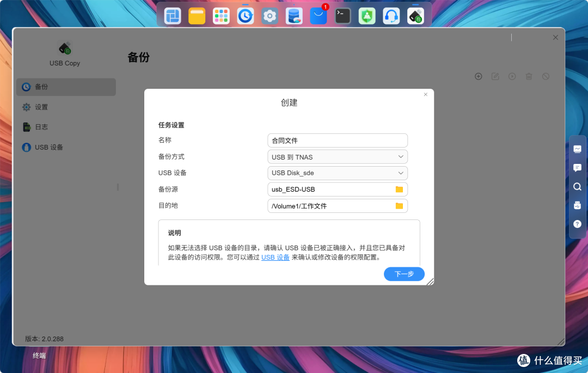Click the add task plus icon
This screenshot has width=588, height=373.
pos(479,76)
